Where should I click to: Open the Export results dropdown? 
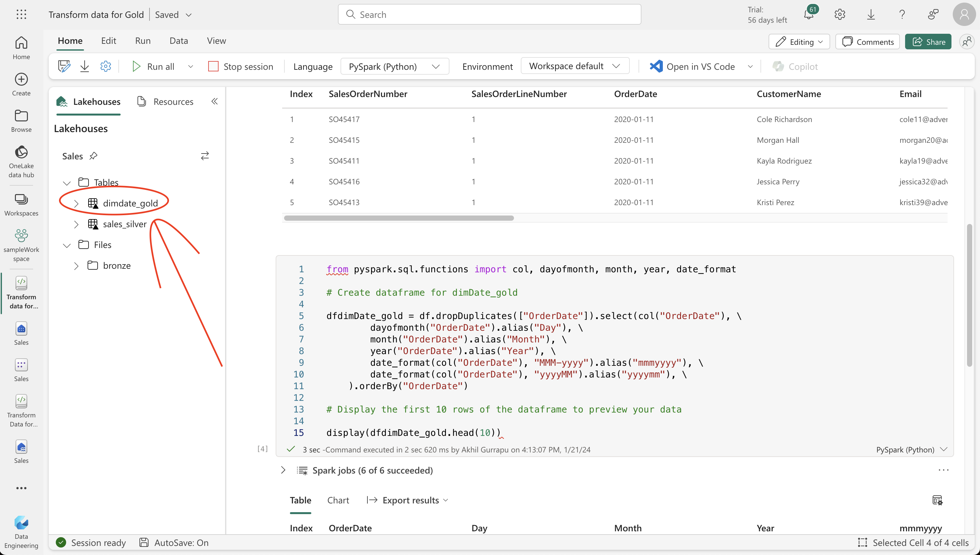407,500
